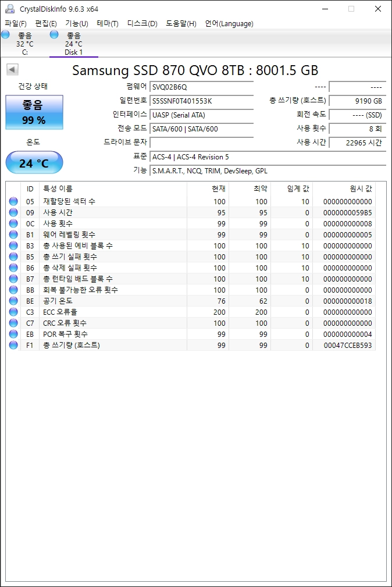Viewport: 392px width, 587px height.
Task: Click the power on hours value 22965 시간
Action: pos(357,143)
